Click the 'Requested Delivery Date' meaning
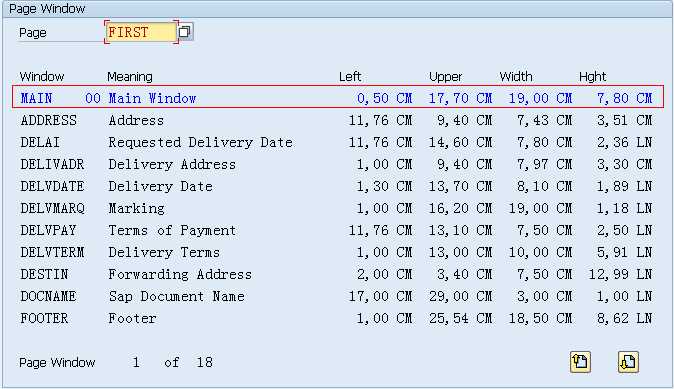The width and height of the screenshot is (674, 389). 200,142
